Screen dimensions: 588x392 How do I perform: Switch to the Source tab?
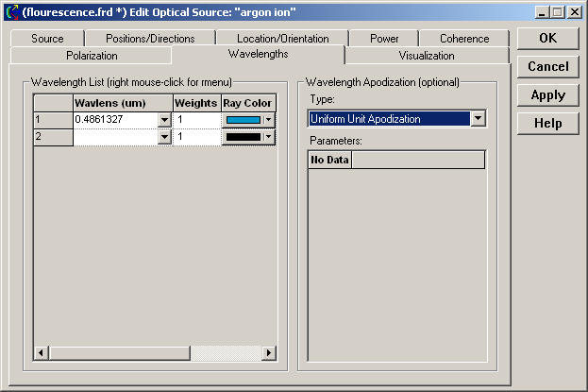click(47, 39)
